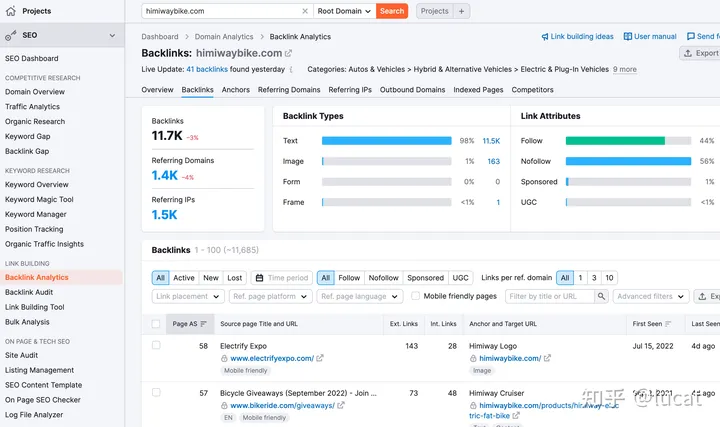Click the First Seen sort icon
Screen dimensions: 720x427
[x=668, y=324]
